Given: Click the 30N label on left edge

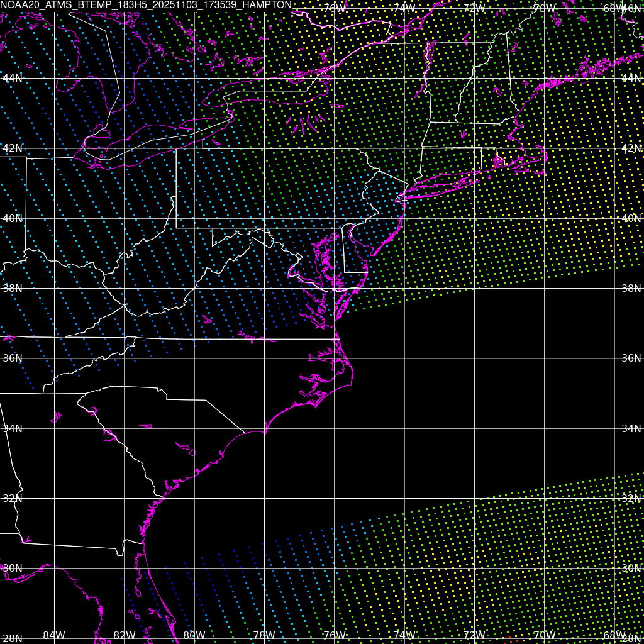Looking at the screenshot, I should (x=13, y=568).
